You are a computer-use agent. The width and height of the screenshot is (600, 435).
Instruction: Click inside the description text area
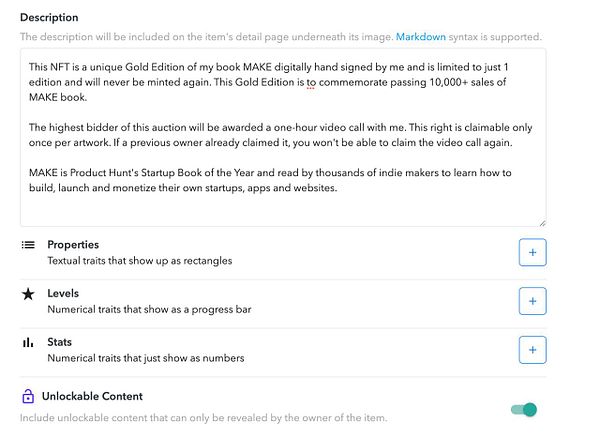283,137
